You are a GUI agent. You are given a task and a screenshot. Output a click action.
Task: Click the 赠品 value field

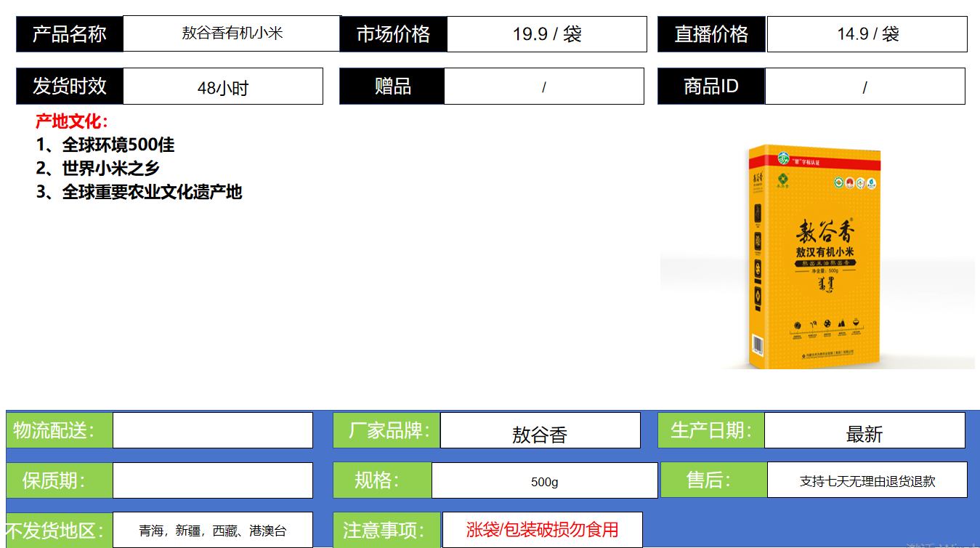543,86
